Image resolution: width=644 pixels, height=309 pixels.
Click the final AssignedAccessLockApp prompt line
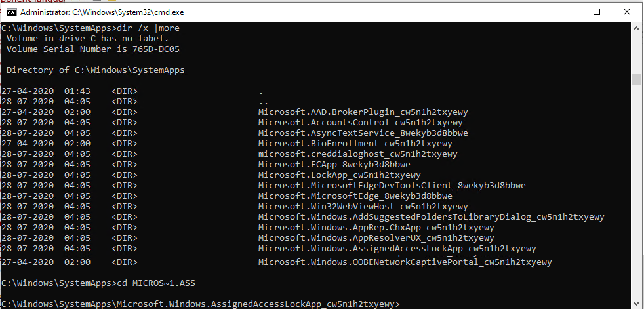click(x=200, y=304)
